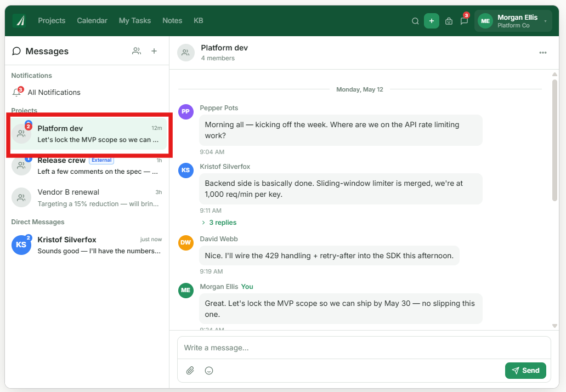Open the chat icon with badge 3
Image resolution: width=566 pixels, height=392 pixels.
[464, 21]
